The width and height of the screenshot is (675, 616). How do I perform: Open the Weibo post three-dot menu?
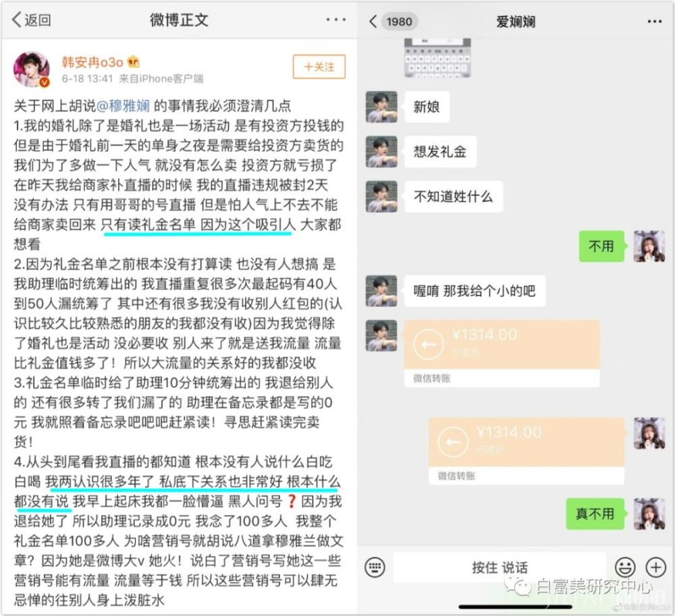tap(335, 20)
